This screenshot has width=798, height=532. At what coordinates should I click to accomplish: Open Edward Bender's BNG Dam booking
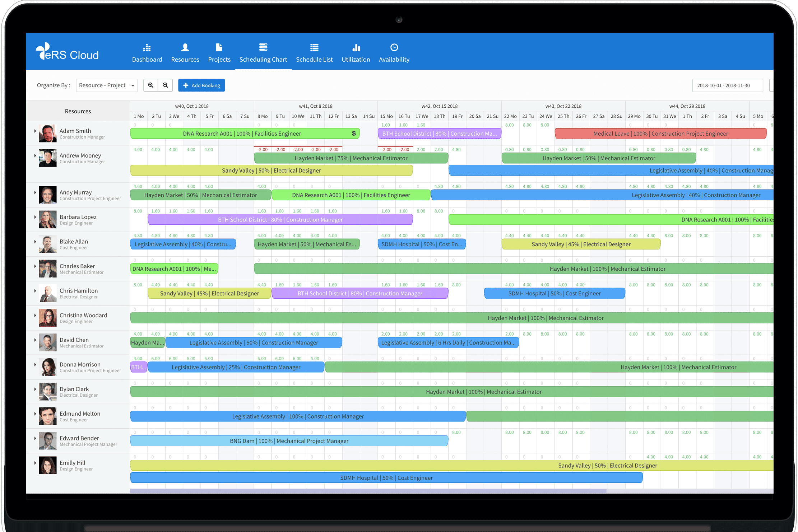pos(289,441)
